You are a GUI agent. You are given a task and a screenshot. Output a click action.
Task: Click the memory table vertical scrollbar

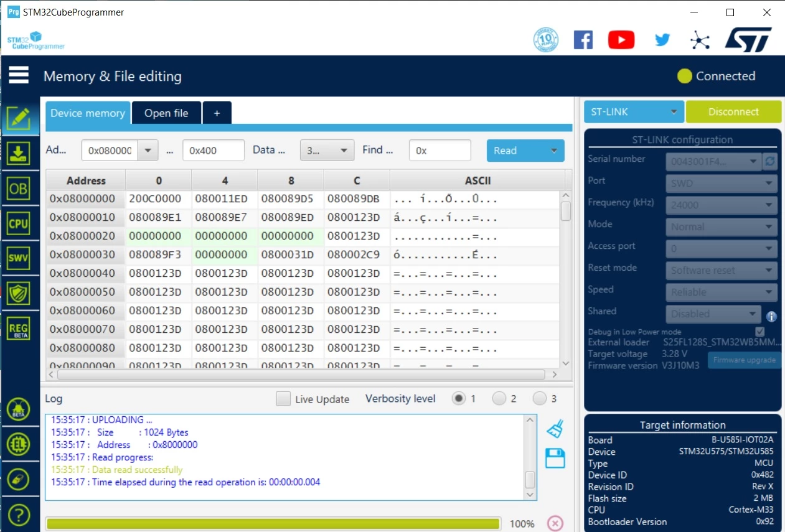point(566,279)
